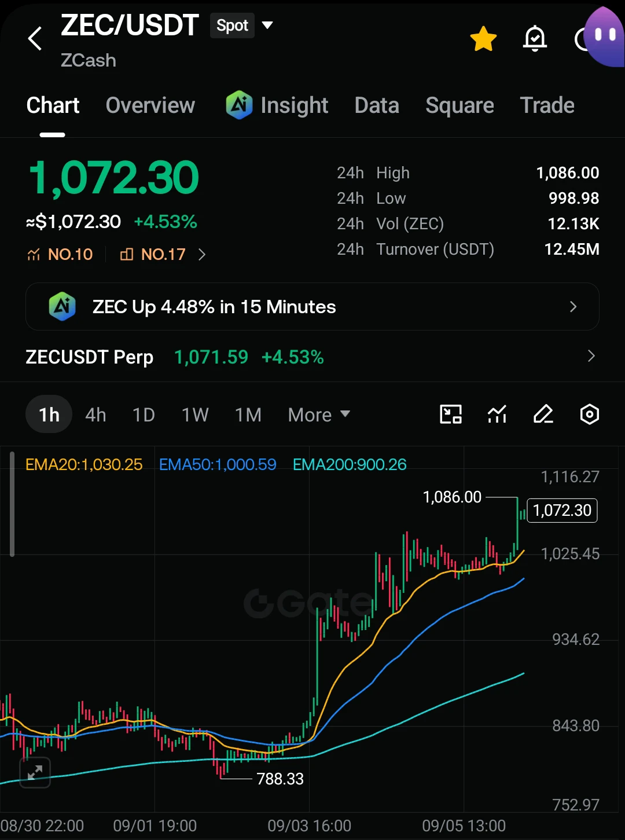The image size is (625, 840).
Task: Select the 1M timeframe
Action: pyautogui.click(x=248, y=415)
